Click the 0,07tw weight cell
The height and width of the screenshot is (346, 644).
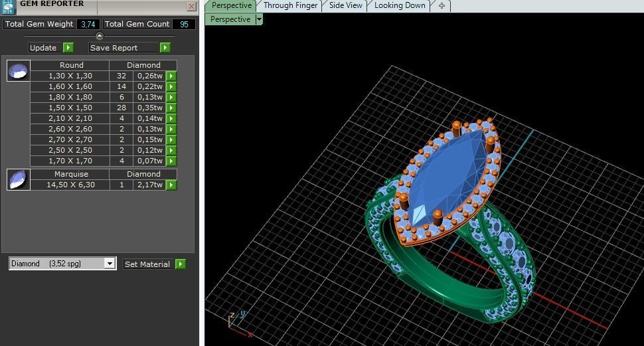[149, 161]
